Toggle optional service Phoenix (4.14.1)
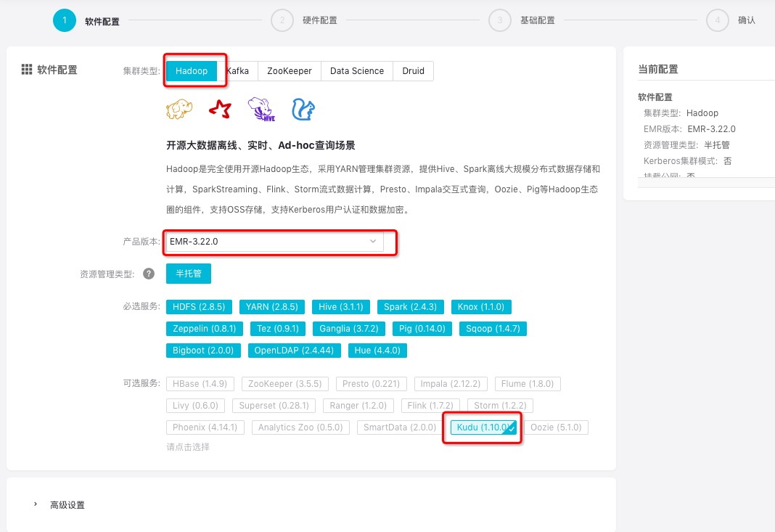775x532 pixels. pos(205,427)
